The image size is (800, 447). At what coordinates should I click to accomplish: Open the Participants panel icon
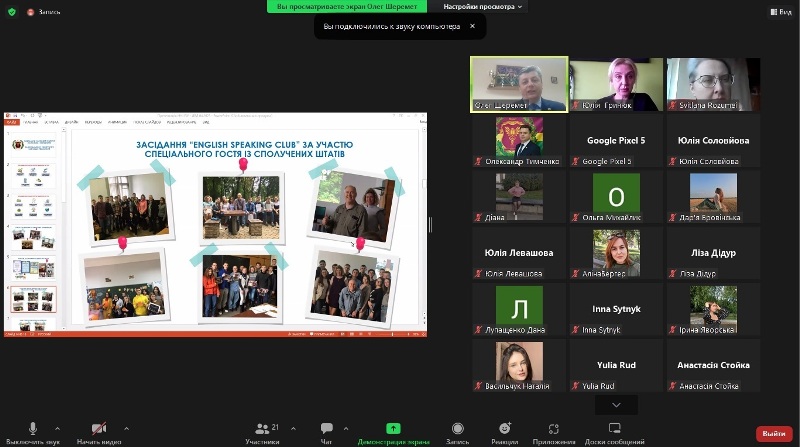[262, 428]
